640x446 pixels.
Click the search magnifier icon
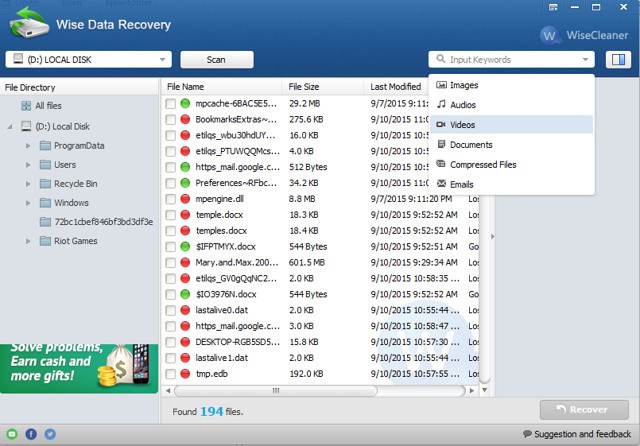coord(440,59)
